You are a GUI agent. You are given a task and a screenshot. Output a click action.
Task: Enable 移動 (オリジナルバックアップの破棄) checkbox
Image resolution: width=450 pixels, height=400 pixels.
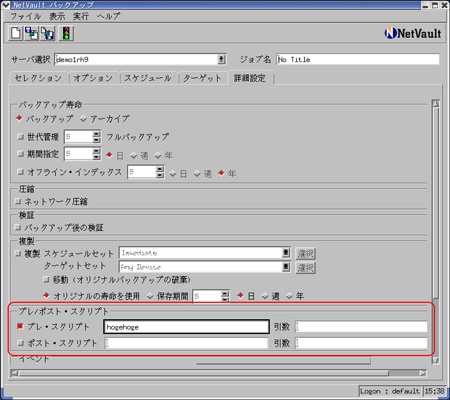click(x=46, y=279)
